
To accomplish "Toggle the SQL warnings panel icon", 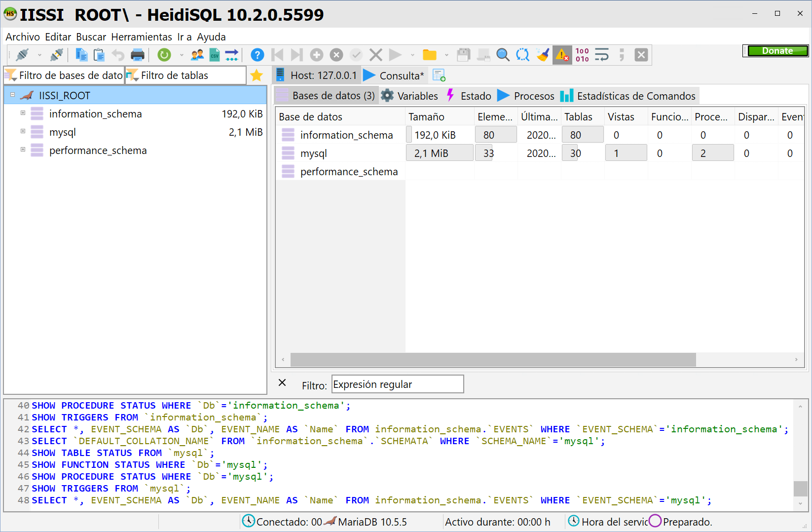I will pyautogui.click(x=562, y=55).
